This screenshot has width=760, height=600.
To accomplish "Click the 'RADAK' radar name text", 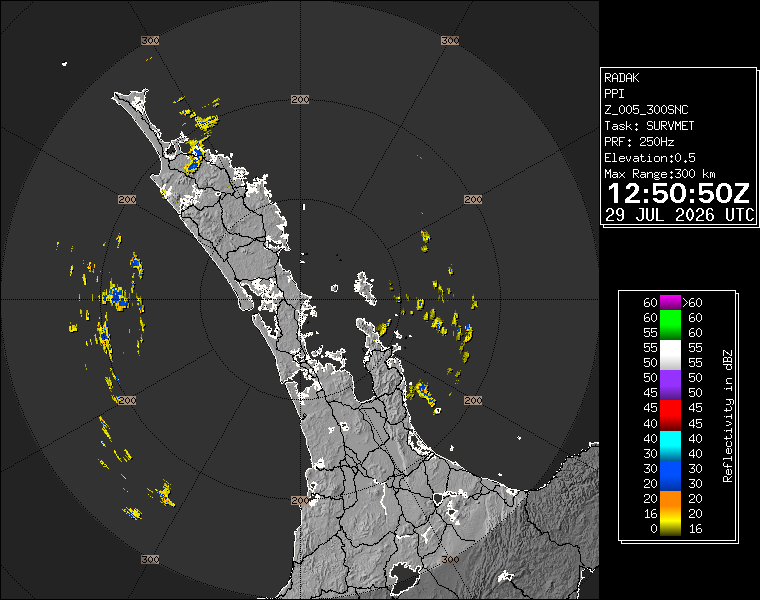I will click(x=622, y=78).
